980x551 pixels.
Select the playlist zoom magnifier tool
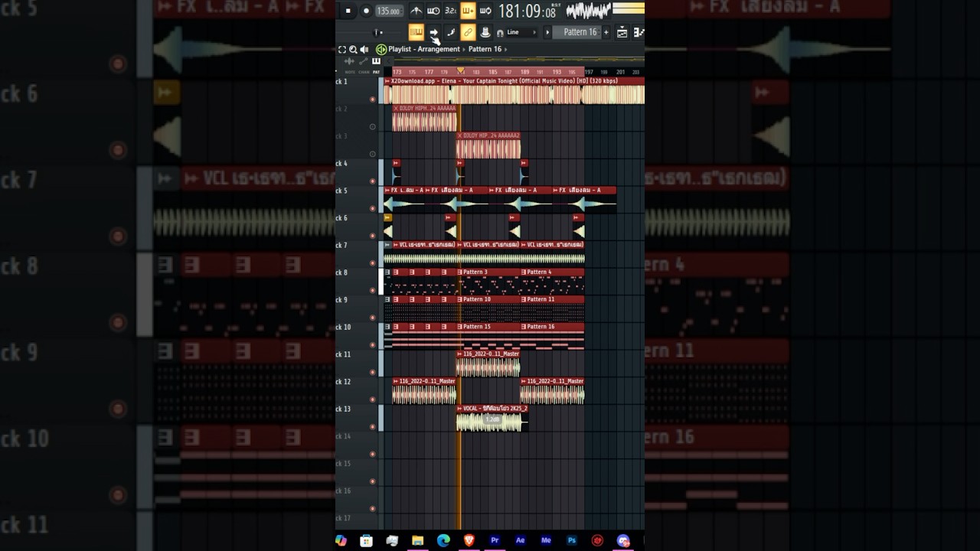point(353,49)
